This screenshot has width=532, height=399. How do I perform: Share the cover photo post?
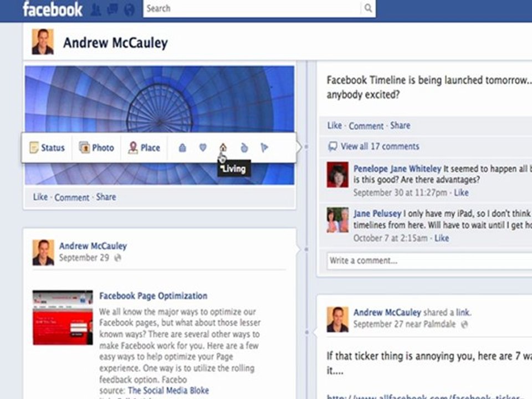click(106, 197)
